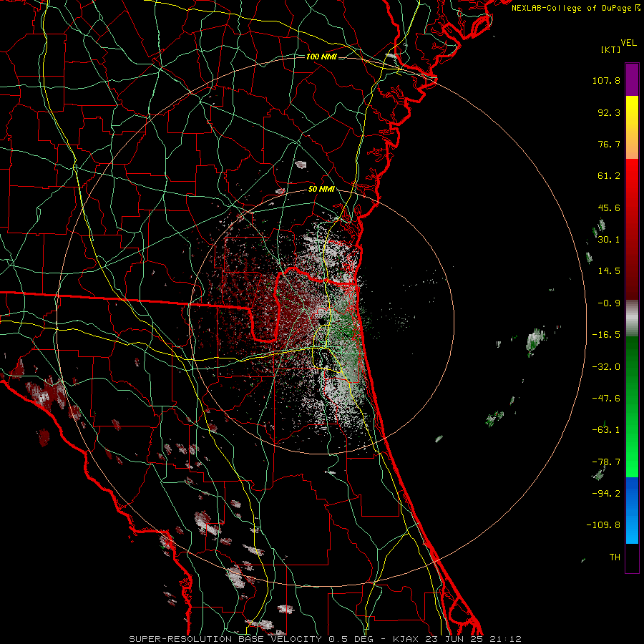
Task: Click the -0.9 velocity scale value
Action: click(x=609, y=303)
